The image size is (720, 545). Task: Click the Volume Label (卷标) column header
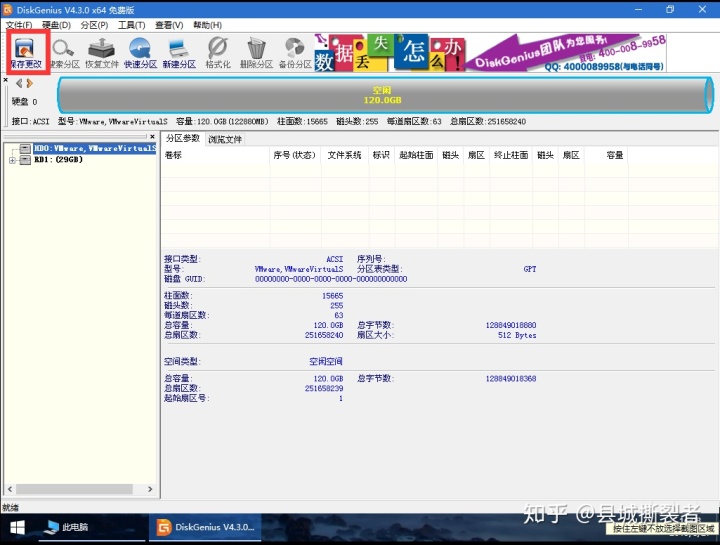click(x=215, y=155)
